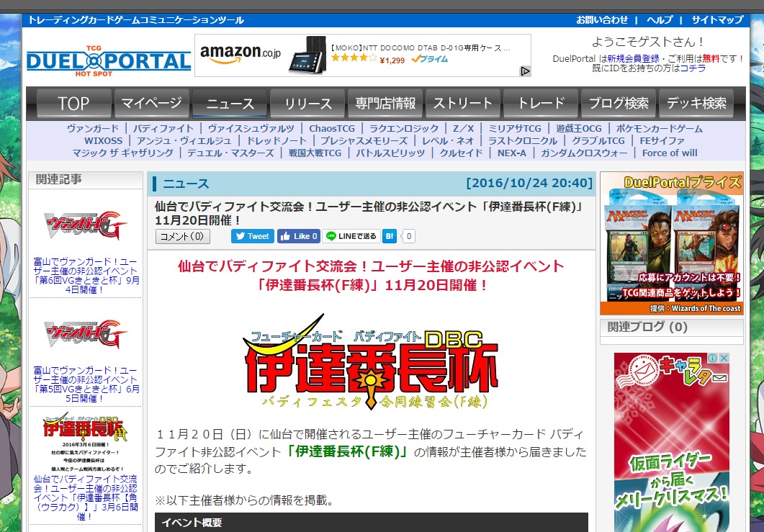Open ポケモンカードゲーム category link

click(660, 129)
